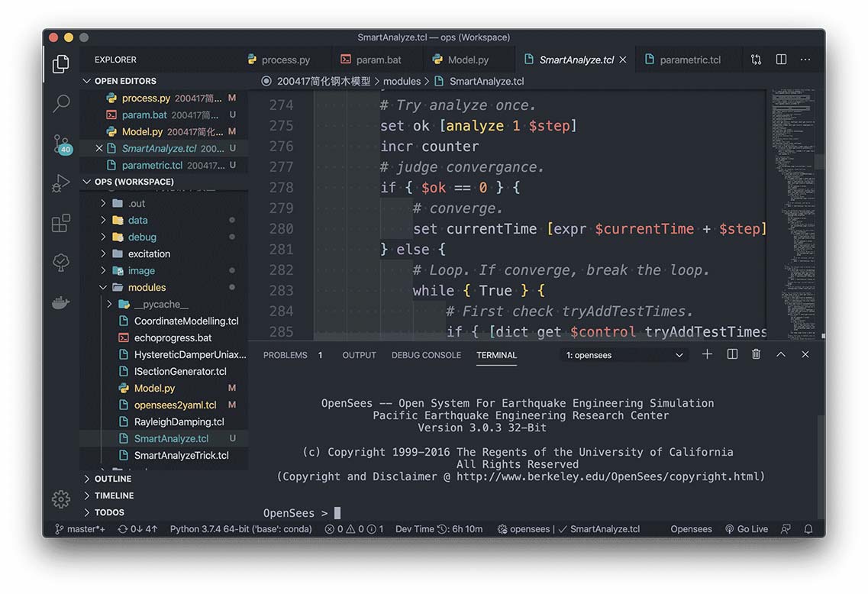Select Python 3.7.4 interpreter in status bar
The height and width of the screenshot is (594, 868).
pos(240,528)
